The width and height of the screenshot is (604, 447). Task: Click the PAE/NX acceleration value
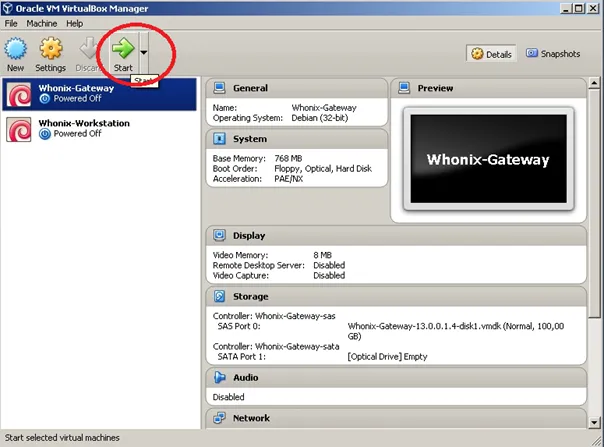tap(289, 179)
